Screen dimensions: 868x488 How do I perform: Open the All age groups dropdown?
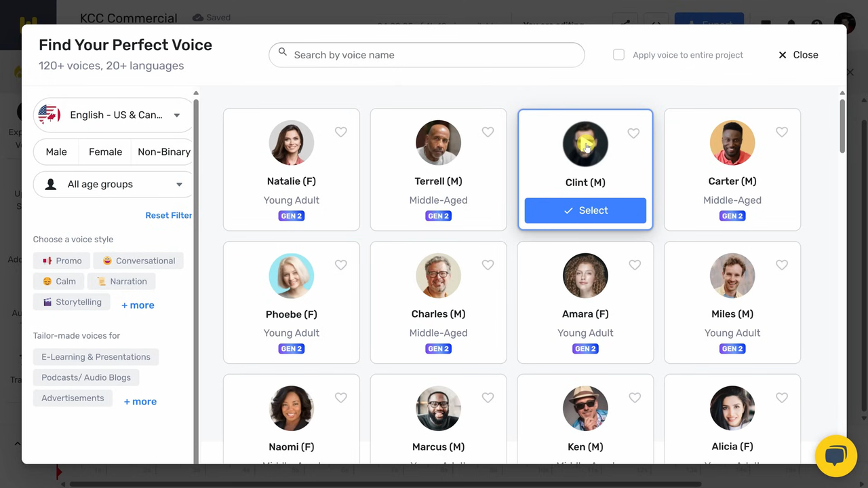113,185
